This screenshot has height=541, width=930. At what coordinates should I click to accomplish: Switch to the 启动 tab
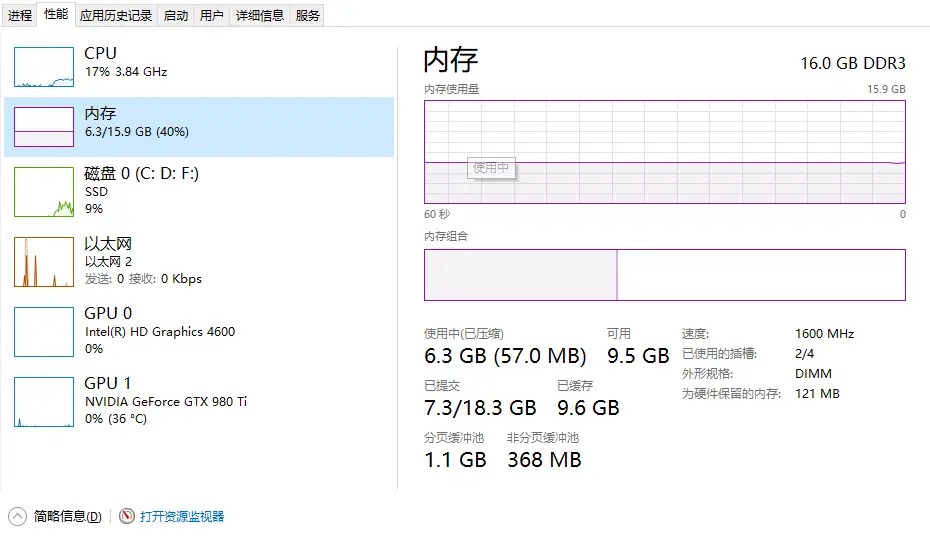175,15
